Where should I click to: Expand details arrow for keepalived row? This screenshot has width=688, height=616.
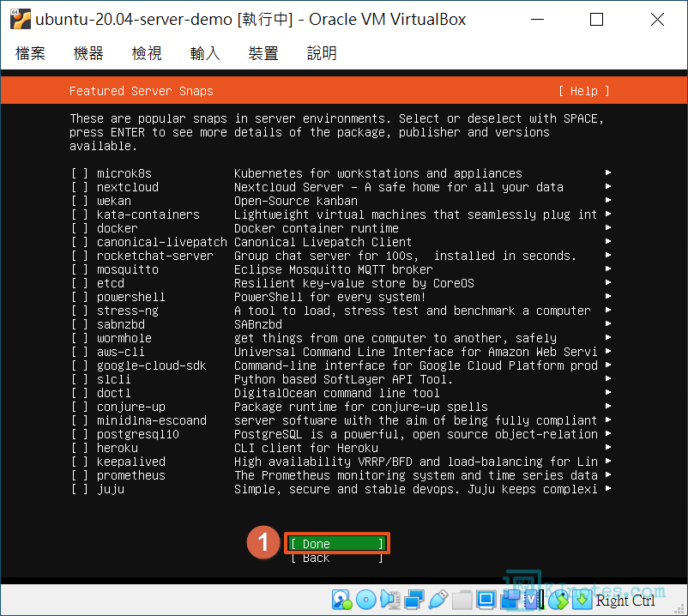[x=608, y=461]
